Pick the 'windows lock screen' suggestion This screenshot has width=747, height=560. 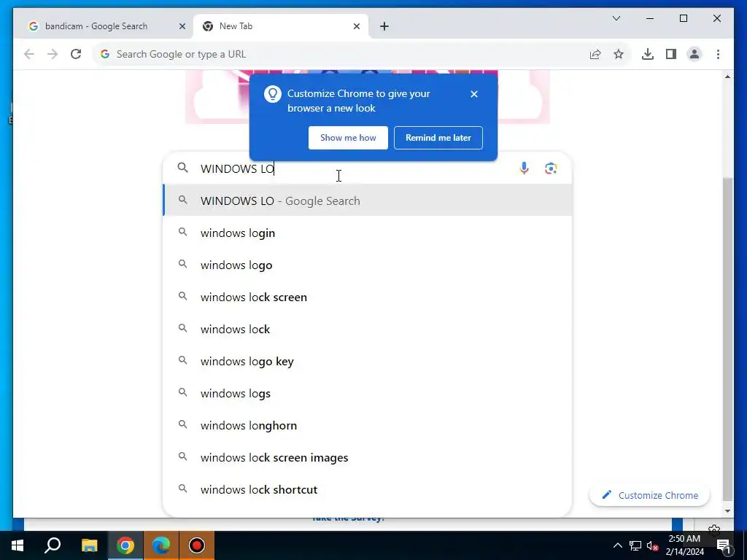coord(368,297)
